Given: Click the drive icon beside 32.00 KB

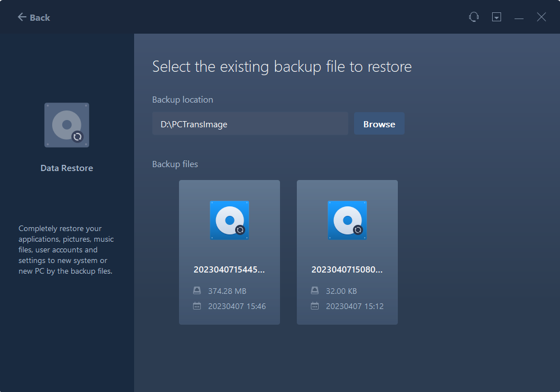Looking at the screenshot, I should pos(315,291).
